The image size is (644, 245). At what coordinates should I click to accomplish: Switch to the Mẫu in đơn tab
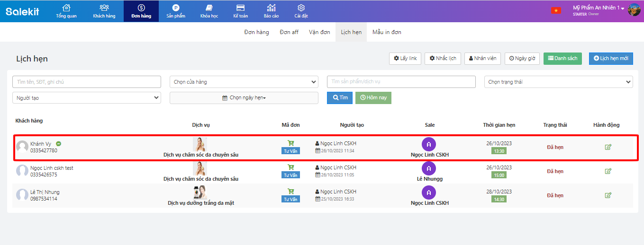pos(387,32)
